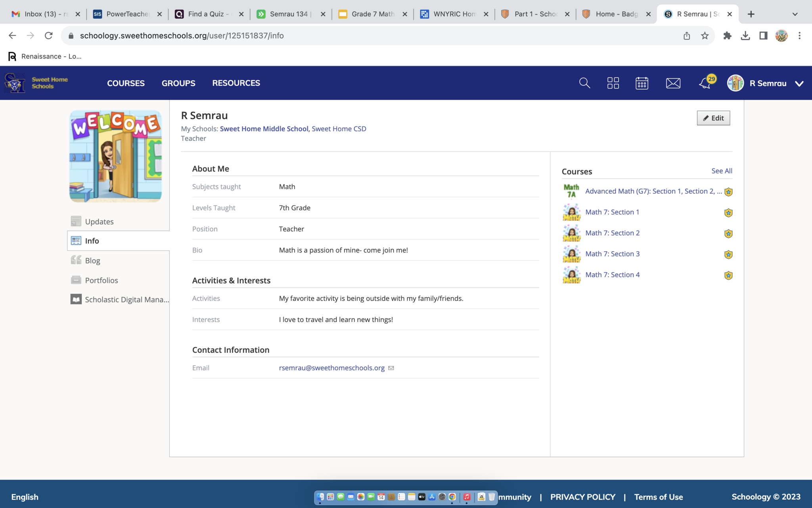Open messages envelope icon

tap(673, 83)
